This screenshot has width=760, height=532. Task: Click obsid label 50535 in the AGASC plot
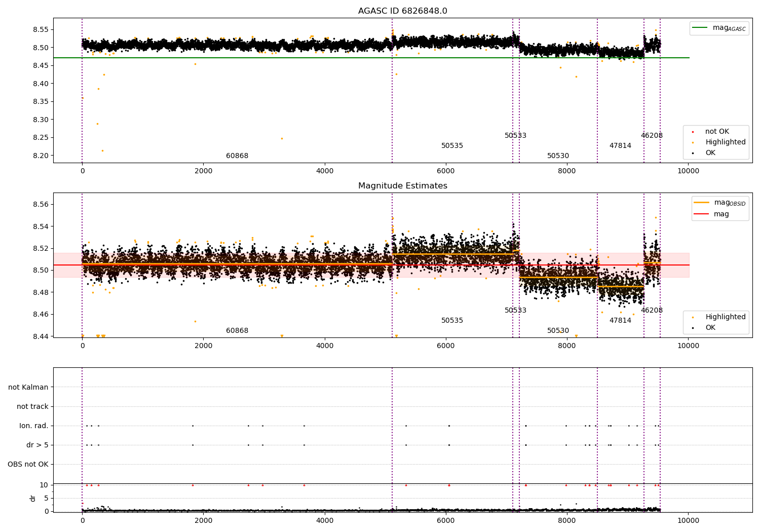click(x=452, y=146)
